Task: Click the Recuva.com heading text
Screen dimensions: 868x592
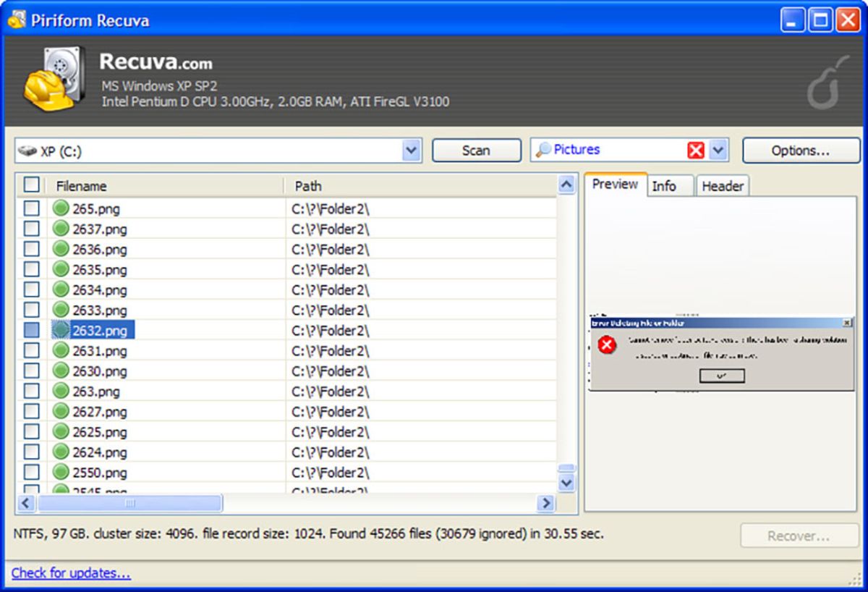Action: point(156,61)
